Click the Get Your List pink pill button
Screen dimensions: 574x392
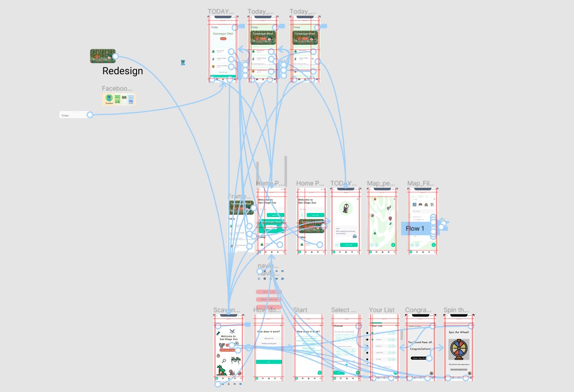point(269,292)
